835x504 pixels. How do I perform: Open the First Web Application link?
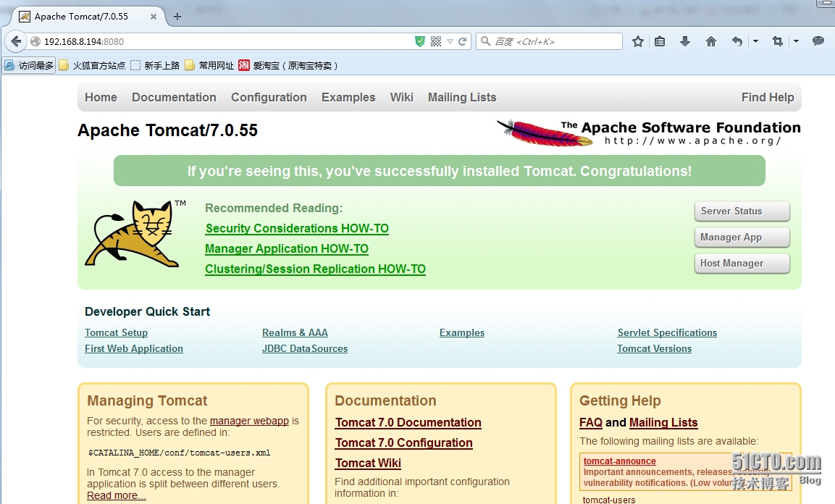click(x=134, y=348)
